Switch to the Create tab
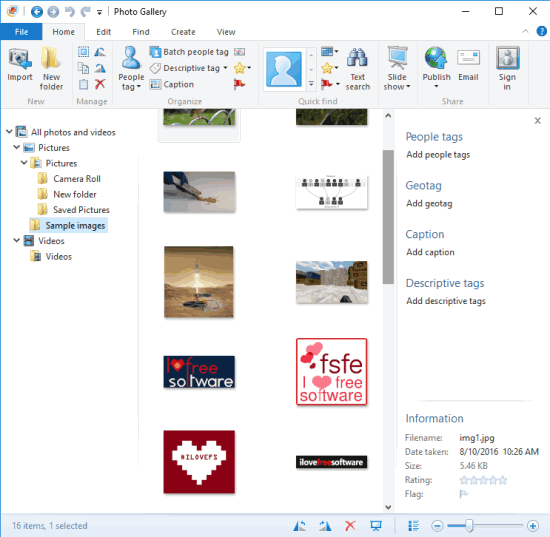 pyautogui.click(x=183, y=32)
